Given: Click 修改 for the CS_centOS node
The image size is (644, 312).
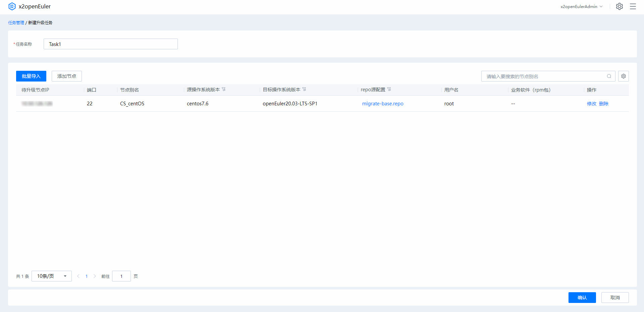Looking at the screenshot, I should pos(591,104).
